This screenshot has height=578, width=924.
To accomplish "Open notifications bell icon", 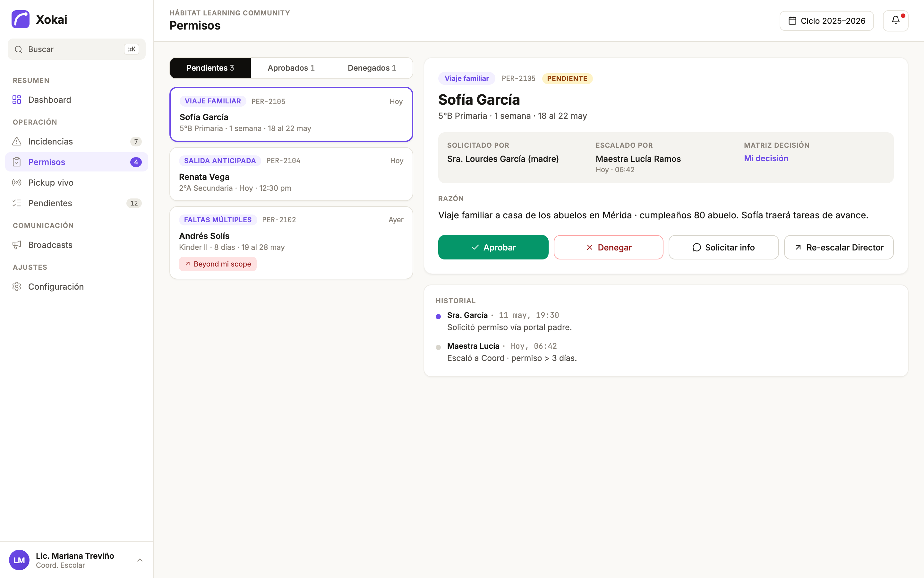I will click(895, 21).
